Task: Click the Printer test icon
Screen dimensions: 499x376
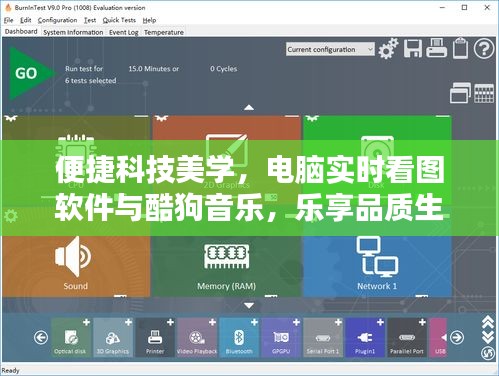Action: pos(155,338)
